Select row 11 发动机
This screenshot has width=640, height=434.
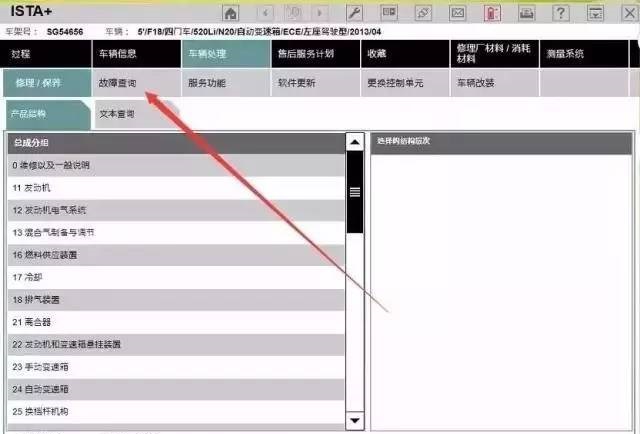pyautogui.click(x=176, y=188)
